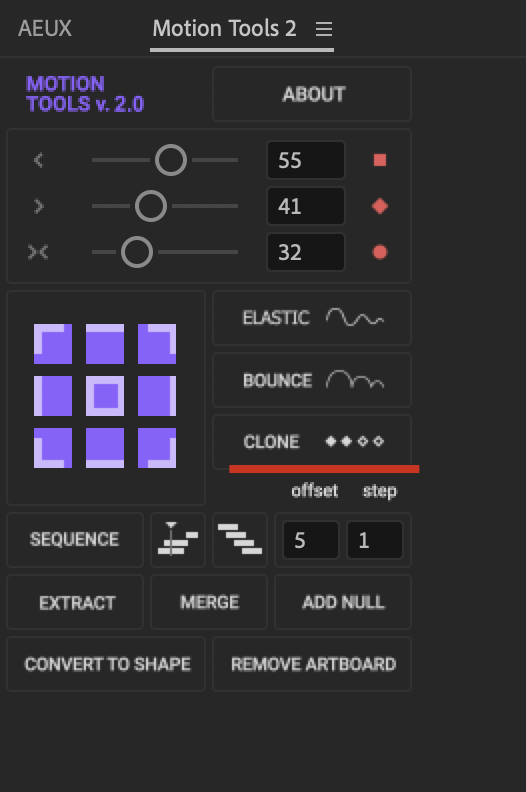Set anchor point to center
526x792 pixels.
(105, 396)
